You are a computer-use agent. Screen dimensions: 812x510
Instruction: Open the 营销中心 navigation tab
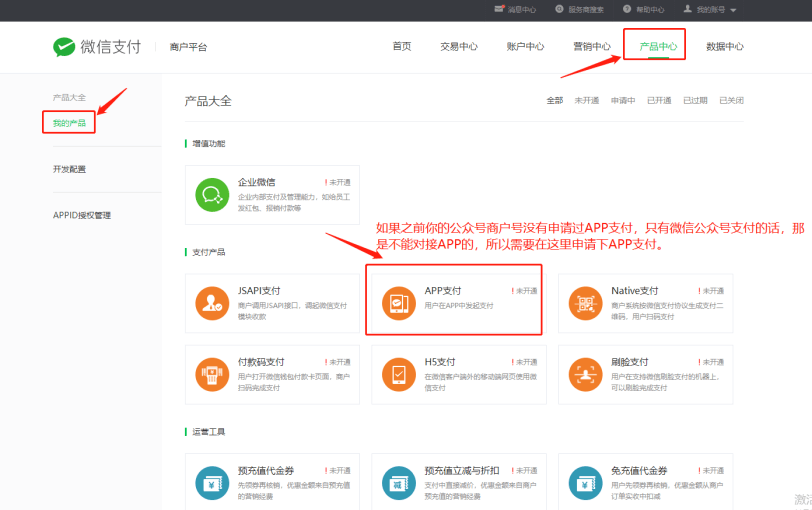(x=591, y=46)
